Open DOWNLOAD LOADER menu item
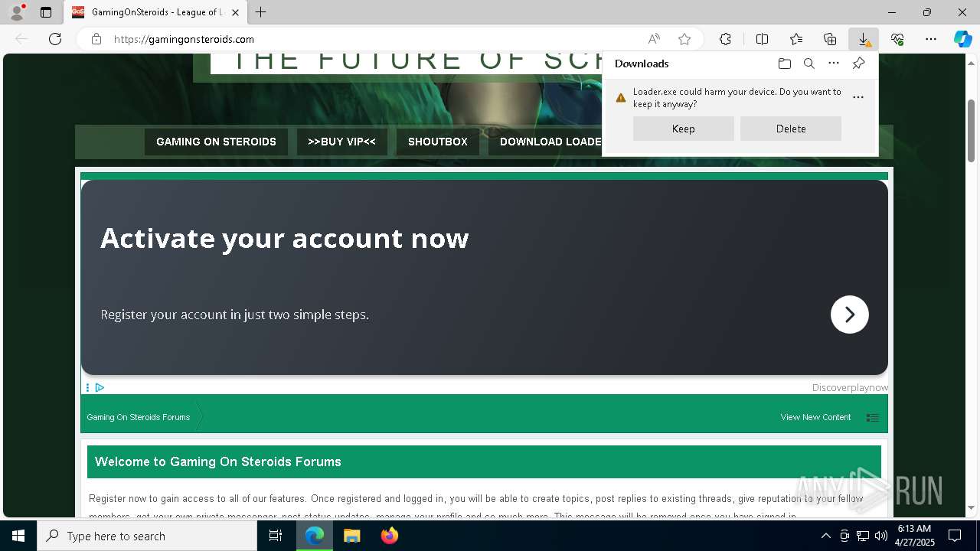 point(545,142)
